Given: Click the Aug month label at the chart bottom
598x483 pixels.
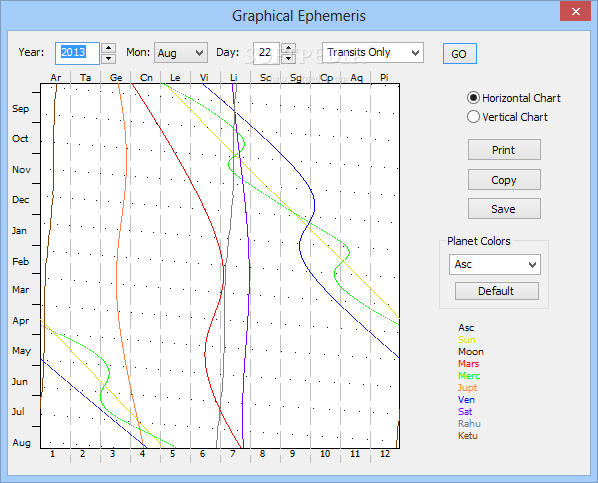Looking at the screenshot, I should [x=21, y=443].
